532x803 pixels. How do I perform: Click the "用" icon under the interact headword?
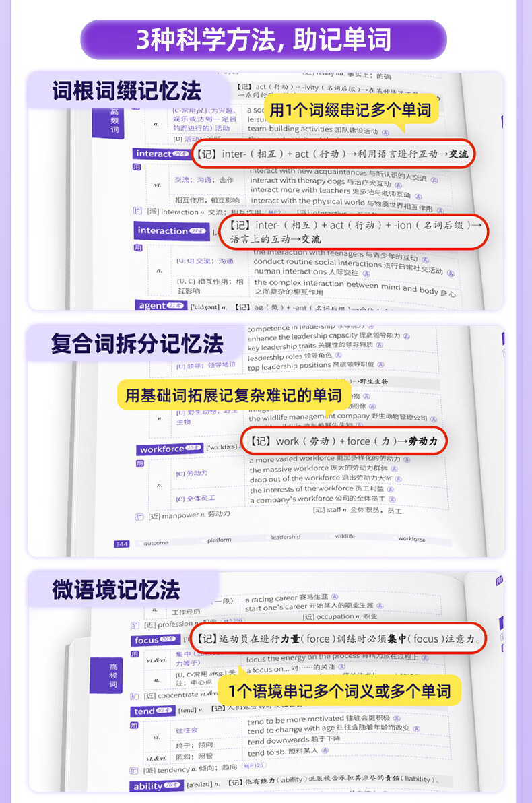tap(137, 168)
